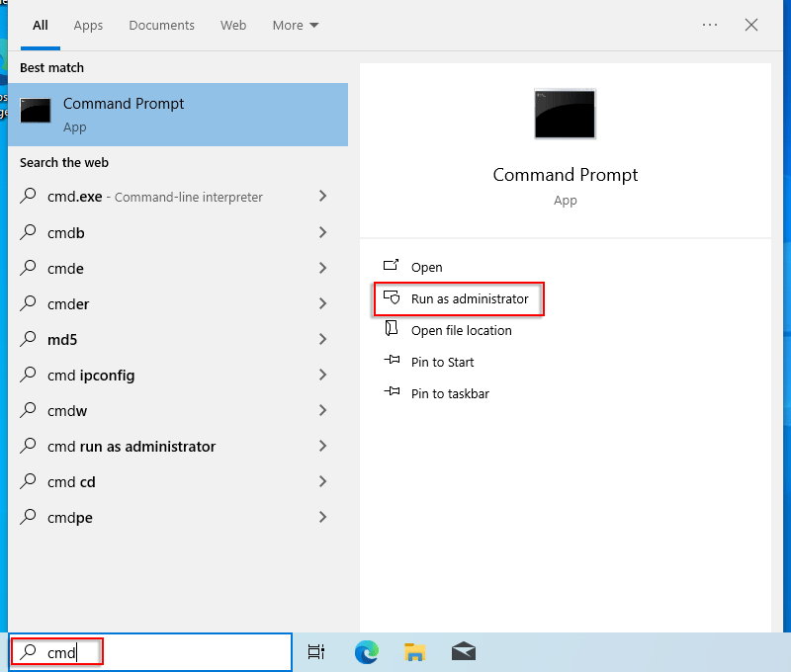This screenshot has height=672, width=791.
Task: Expand the md5 suggestion arrow
Action: 323,339
